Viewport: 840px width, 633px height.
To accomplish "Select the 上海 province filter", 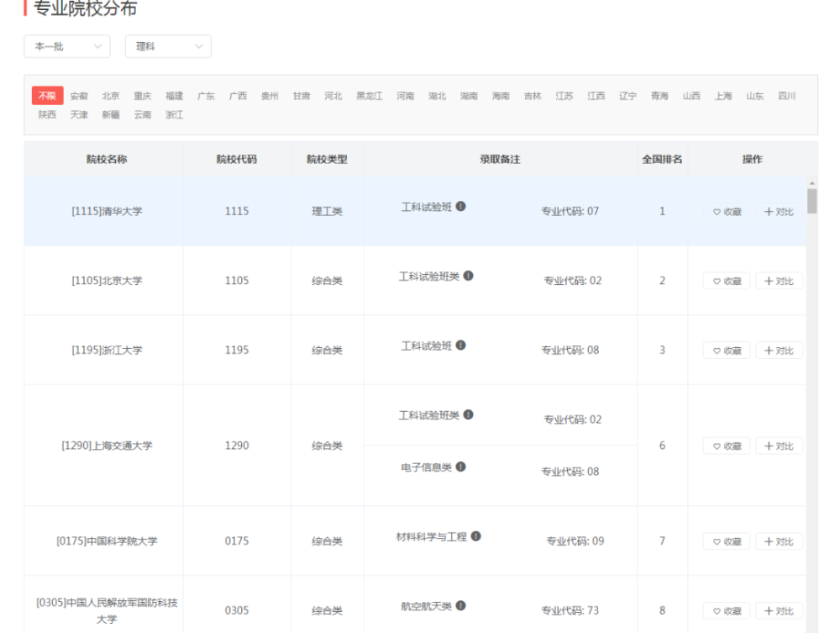I will point(722,95).
